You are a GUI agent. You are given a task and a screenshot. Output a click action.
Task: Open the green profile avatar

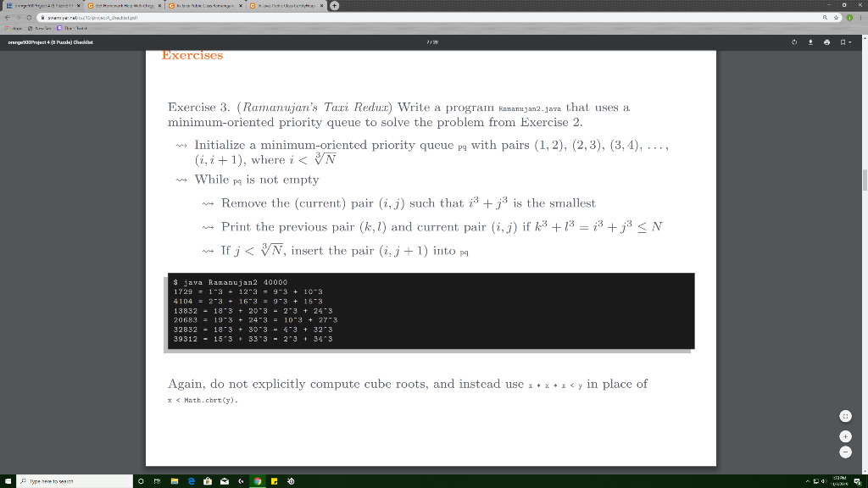(x=849, y=18)
